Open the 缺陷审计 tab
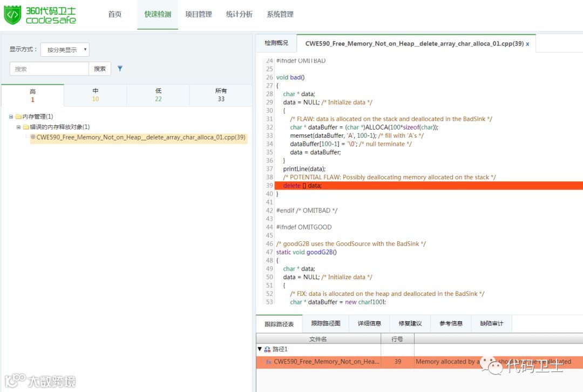 coord(492,323)
